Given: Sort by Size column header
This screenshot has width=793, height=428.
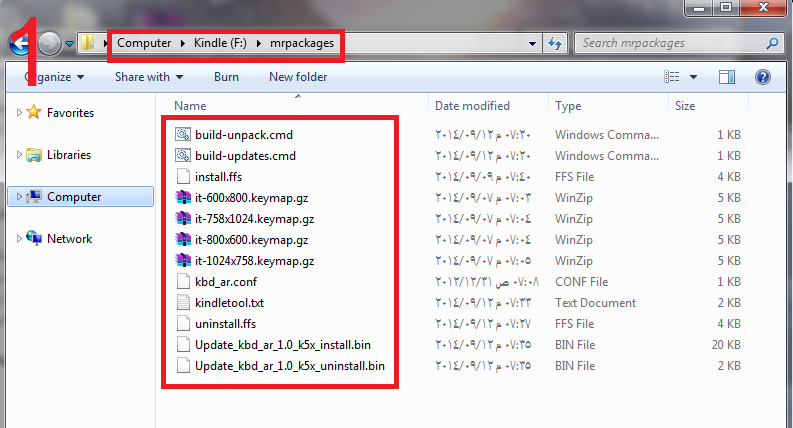Looking at the screenshot, I should tap(685, 106).
